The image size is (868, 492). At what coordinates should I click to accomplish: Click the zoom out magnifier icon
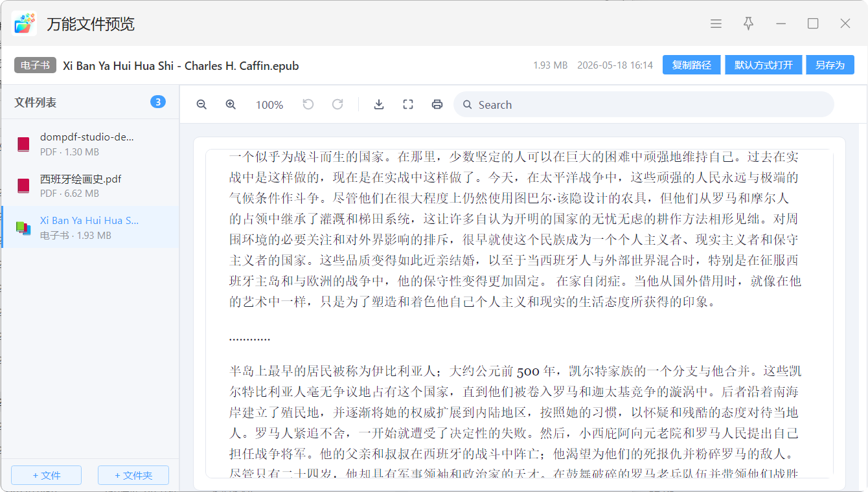(201, 105)
